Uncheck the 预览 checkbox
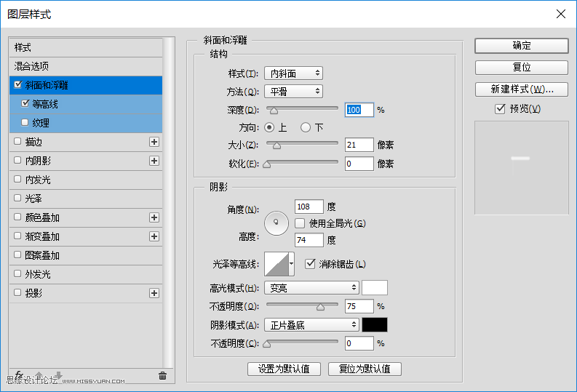The height and width of the screenshot is (392, 577). pos(499,109)
